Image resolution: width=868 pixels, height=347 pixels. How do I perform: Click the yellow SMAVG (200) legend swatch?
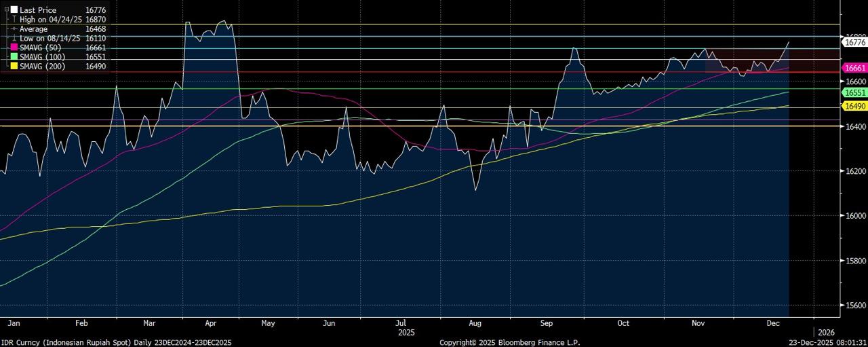pyautogui.click(x=14, y=67)
